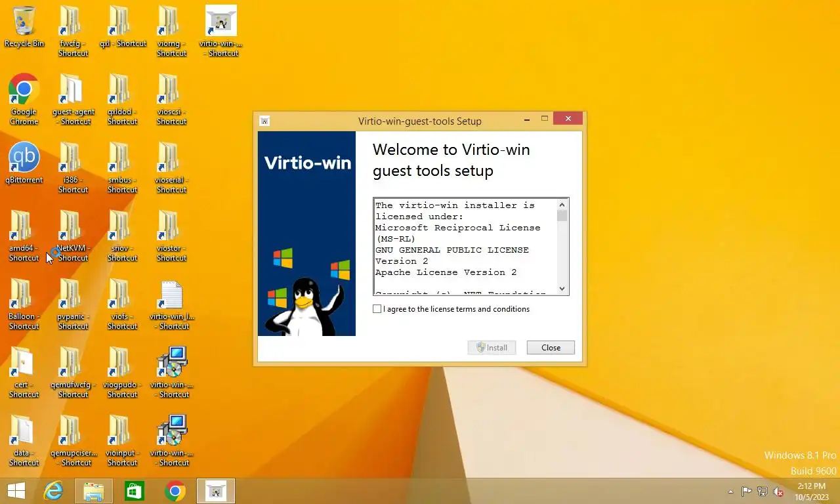Viewport: 840px width, 504px height.
Task: Open File Explorer from the taskbar
Action: coord(94,491)
